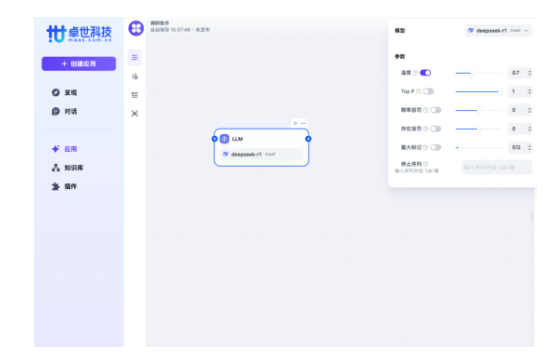The width and height of the screenshot is (555, 360).
Task: Open the deepseek-r1 model dropdown in panel
Action: coord(498,31)
